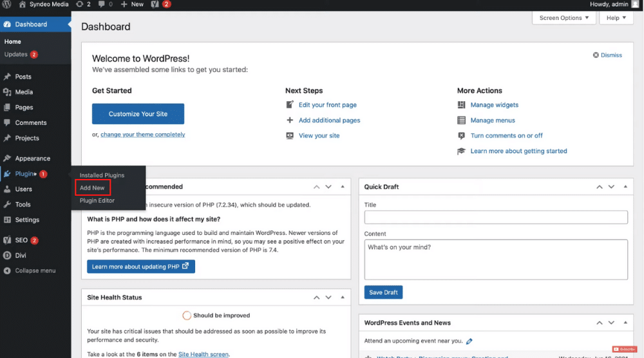Open Syndeo Media site home icon

22,4
